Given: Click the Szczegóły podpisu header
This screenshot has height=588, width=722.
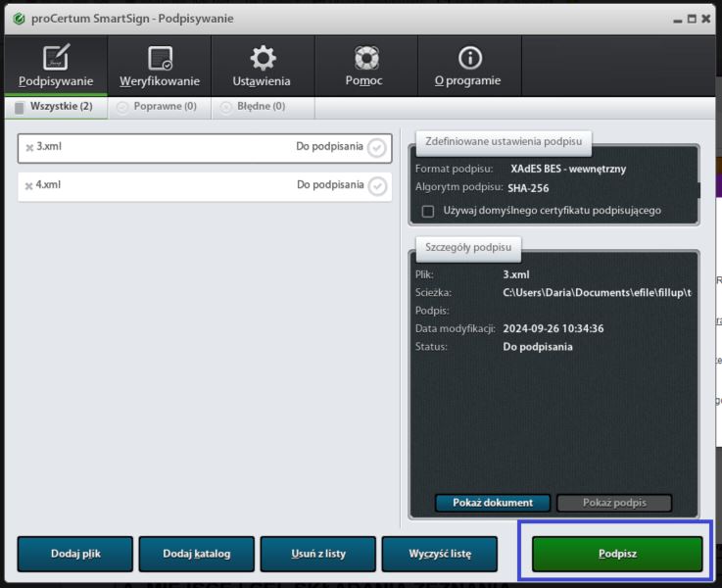Looking at the screenshot, I should click(468, 248).
